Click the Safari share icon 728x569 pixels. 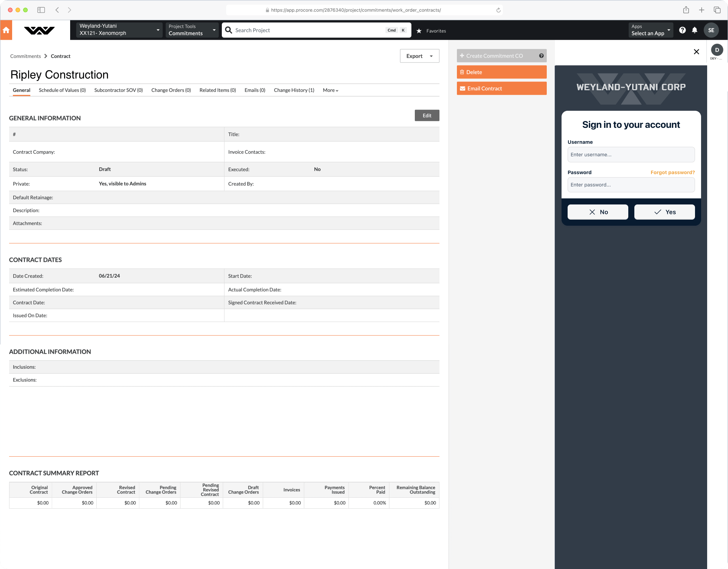point(686,10)
